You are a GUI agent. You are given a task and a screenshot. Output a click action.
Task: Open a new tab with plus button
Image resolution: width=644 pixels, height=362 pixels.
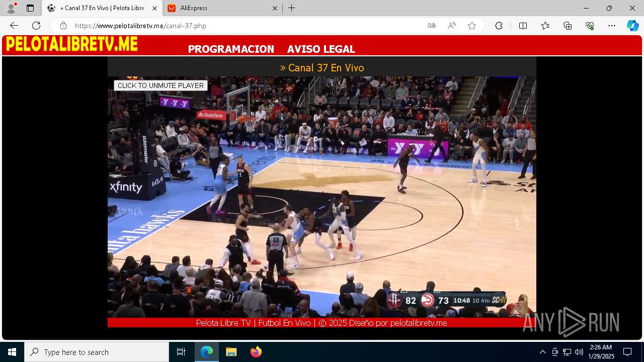click(292, 8)
